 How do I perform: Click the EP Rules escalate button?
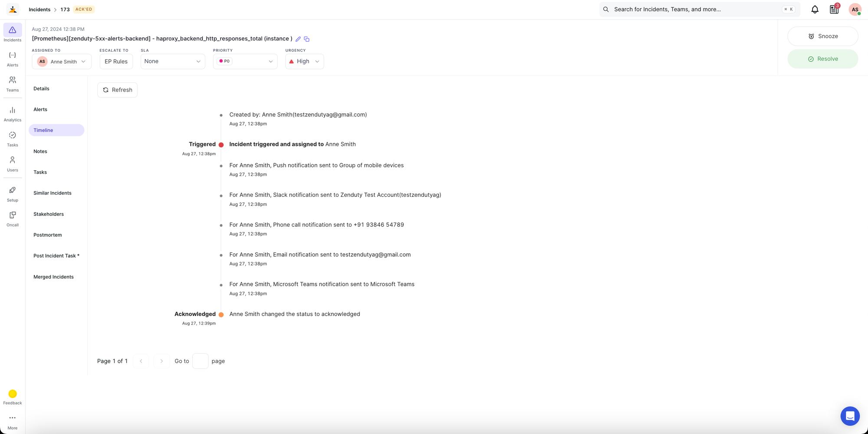[x=116, y=62]
